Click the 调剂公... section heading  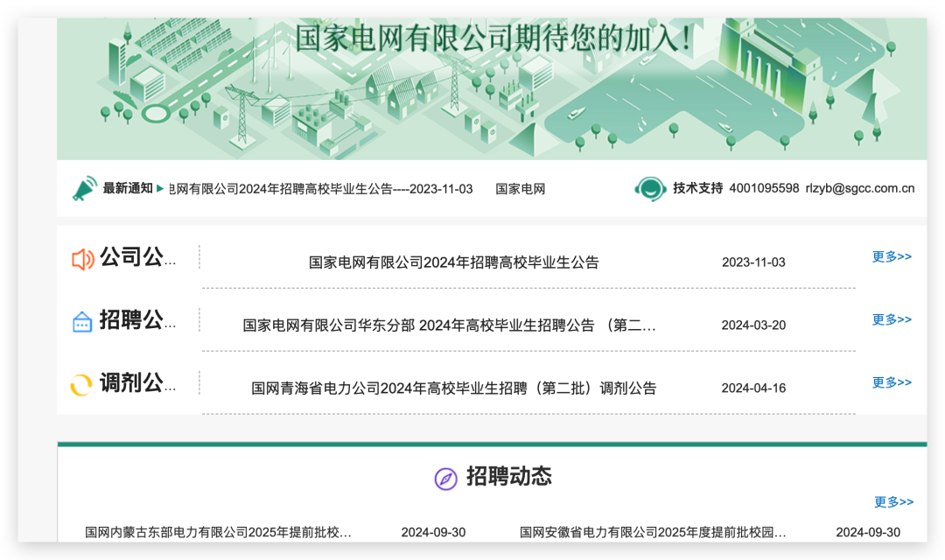pos(138,382)
